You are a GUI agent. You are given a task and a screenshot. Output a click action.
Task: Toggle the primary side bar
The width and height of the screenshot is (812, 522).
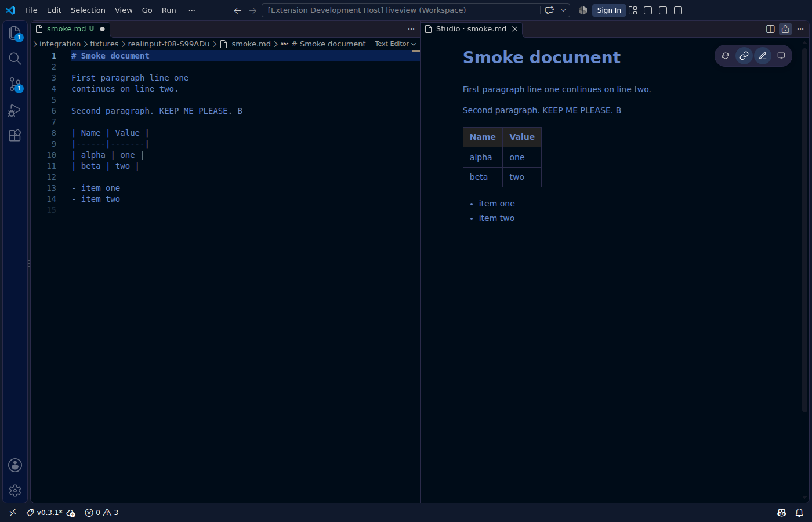[x=648, y=10]
